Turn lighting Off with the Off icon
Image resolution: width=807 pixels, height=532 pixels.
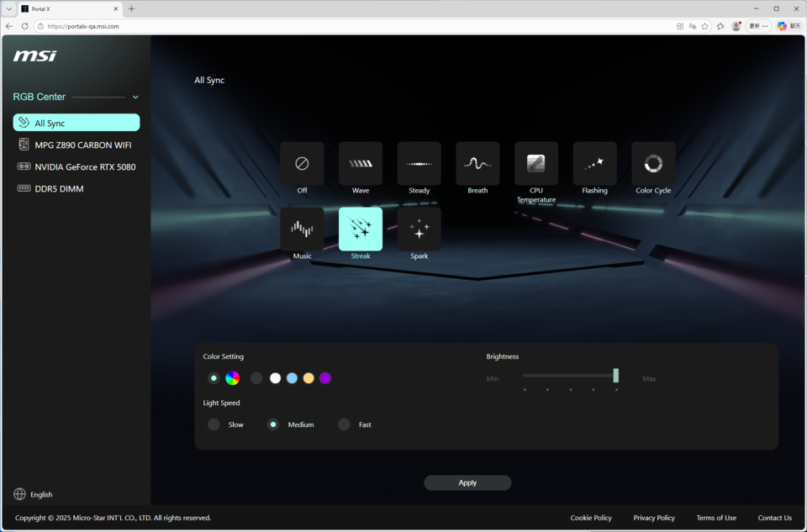pyautogui.click(x=302, y=164)
